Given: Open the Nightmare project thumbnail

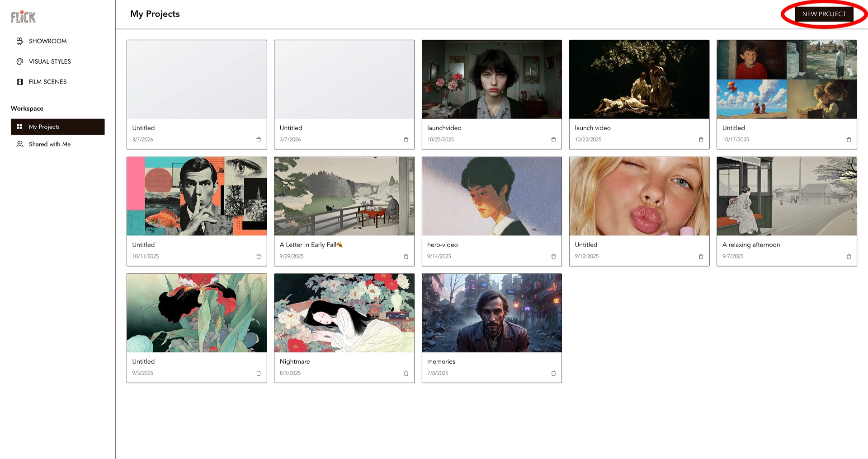Looking at the screenshot, I should pyautogui.click(x=344, y=313).
